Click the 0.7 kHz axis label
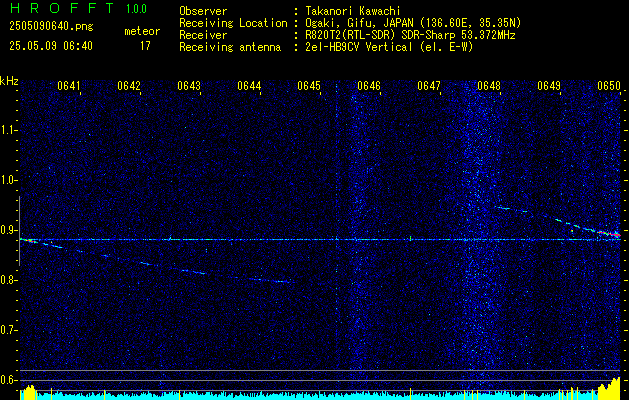This screenshot has width=629, height=400. (x=8, y=330)
